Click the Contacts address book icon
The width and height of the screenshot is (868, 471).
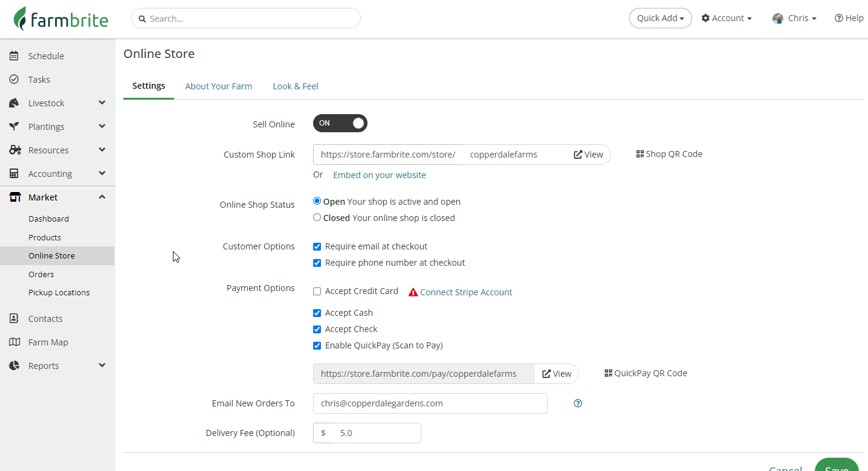15,319
